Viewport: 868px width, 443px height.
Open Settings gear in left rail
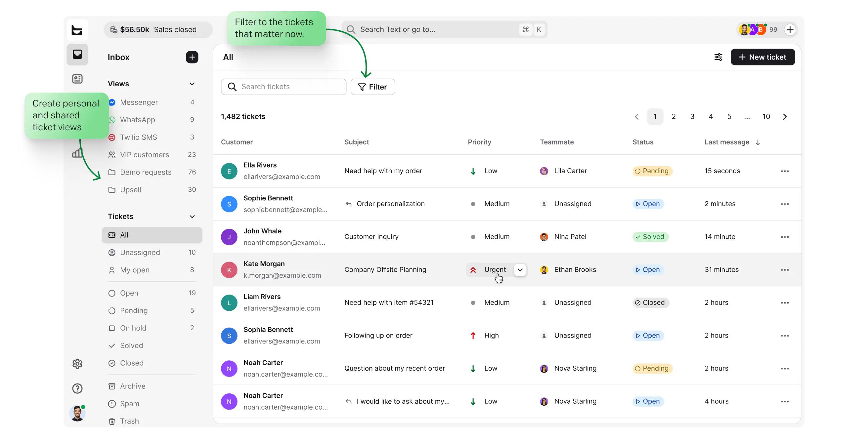click(77, 364)
